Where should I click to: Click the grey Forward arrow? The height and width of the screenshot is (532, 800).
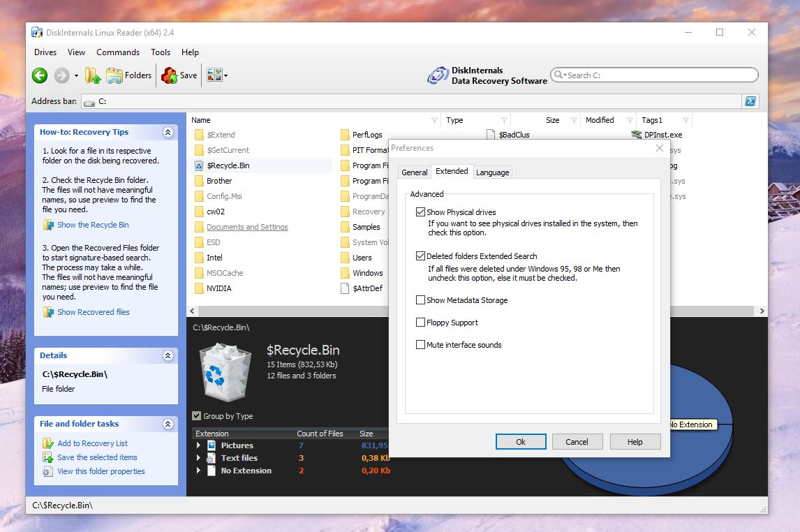coord(61,75)
